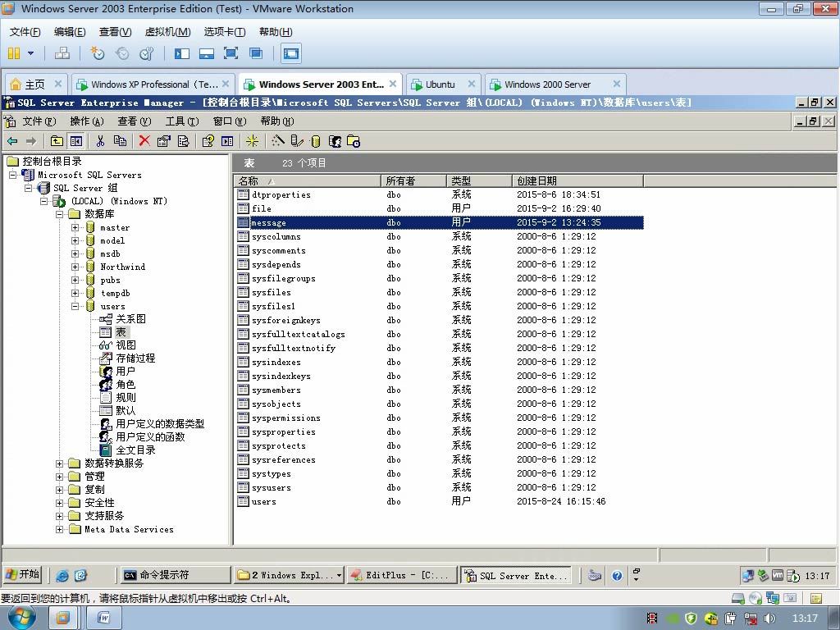Viewport: 840px width, 630px height.
Task: Open VMware 选项卡(T) menu
Action: pos(225,32)
